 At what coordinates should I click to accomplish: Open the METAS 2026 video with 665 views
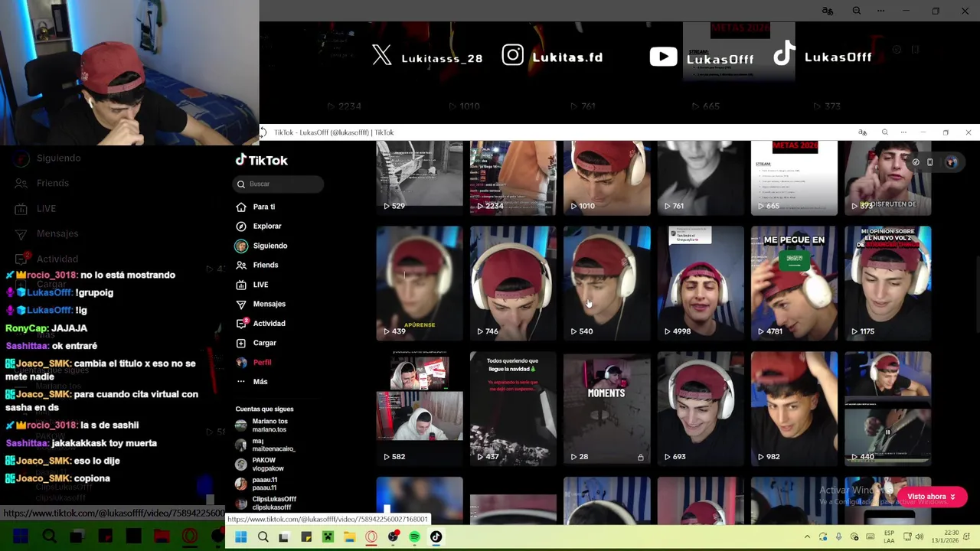point(794,177)
